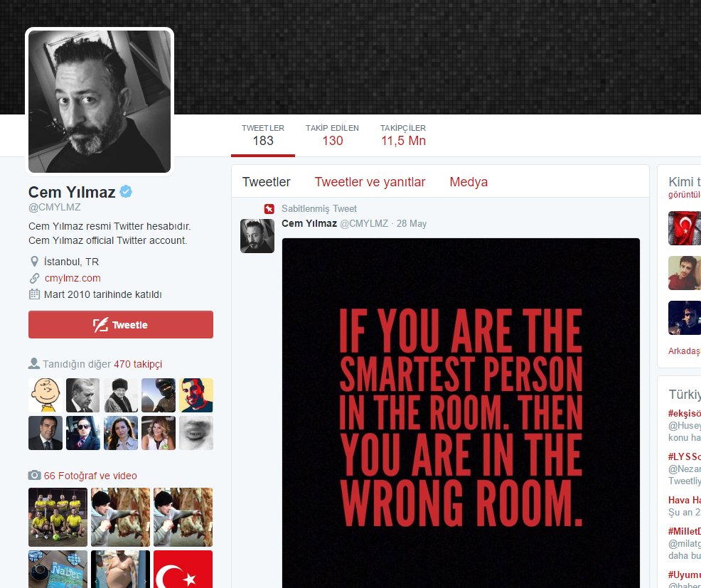The height and width of the screenshot is (588, 701).
Task: Open the football team photo thumbnail
Action: pos(58,518)
